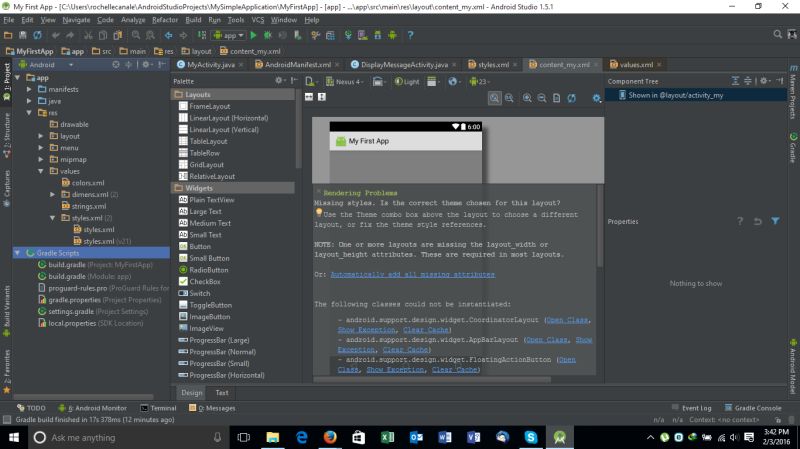
Task: Click the Find magnifier in toolbar
Action: (x=136, y=35)
